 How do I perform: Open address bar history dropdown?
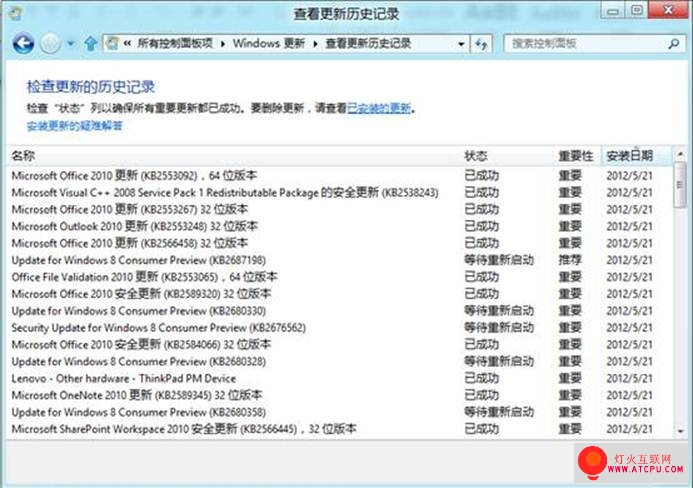point(461,44)
